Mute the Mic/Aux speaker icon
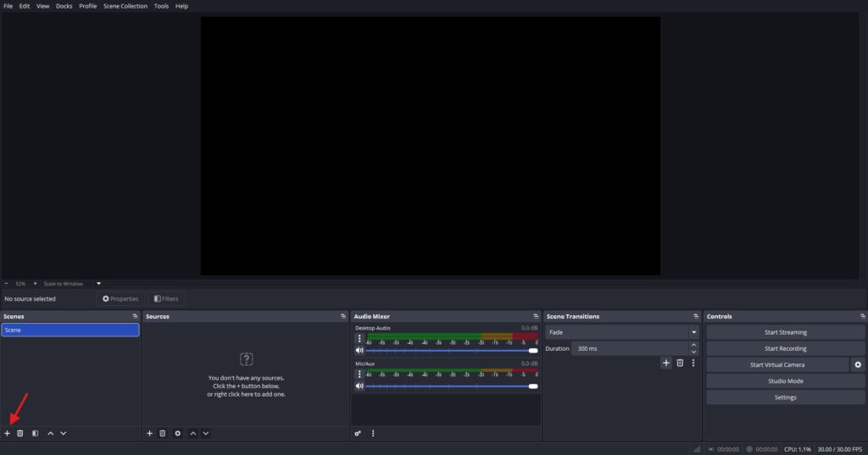 pyautogui.click(x=359, y=386)
